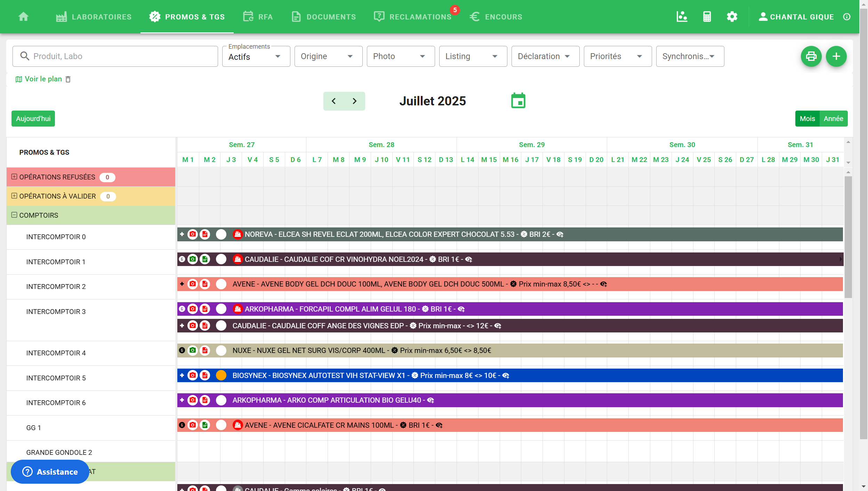
Task: Open the Assistance help button
Action: (x=50, y=472)
